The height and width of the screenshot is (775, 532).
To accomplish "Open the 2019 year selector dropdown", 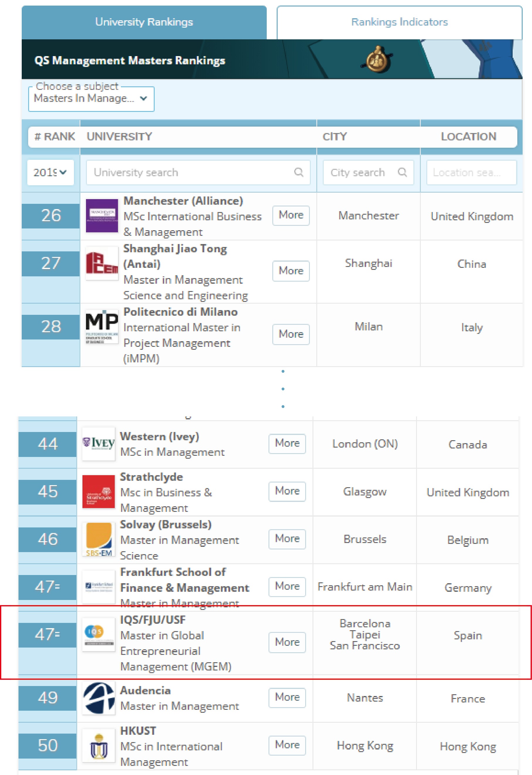I will coord(50,172).
